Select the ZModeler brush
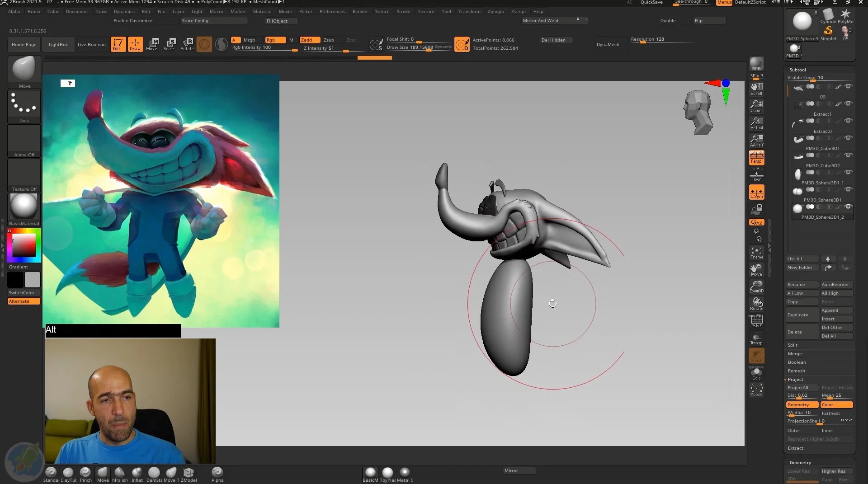This screenshot has height=484, width=868. coord(189,475)
